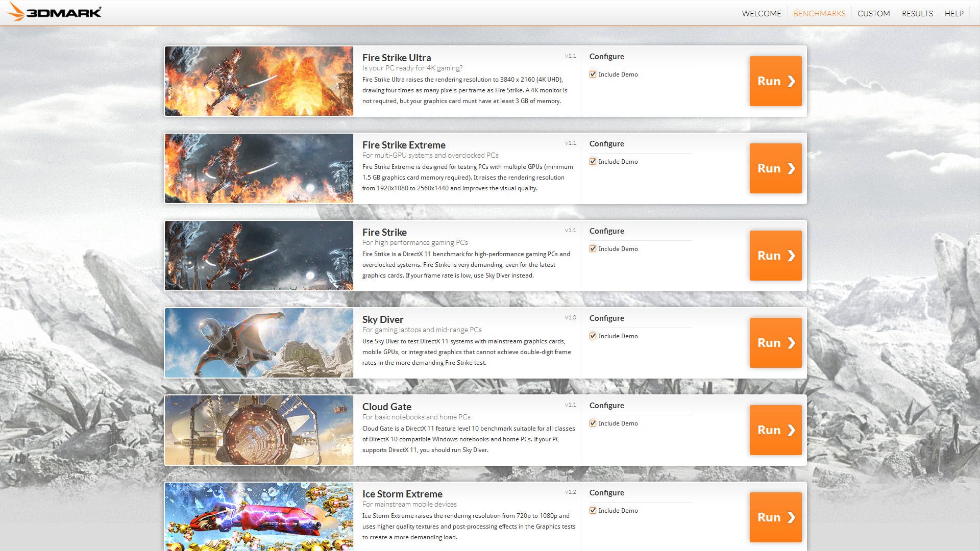Click the 3DMark logo in the header

click(x=55, y=12)
